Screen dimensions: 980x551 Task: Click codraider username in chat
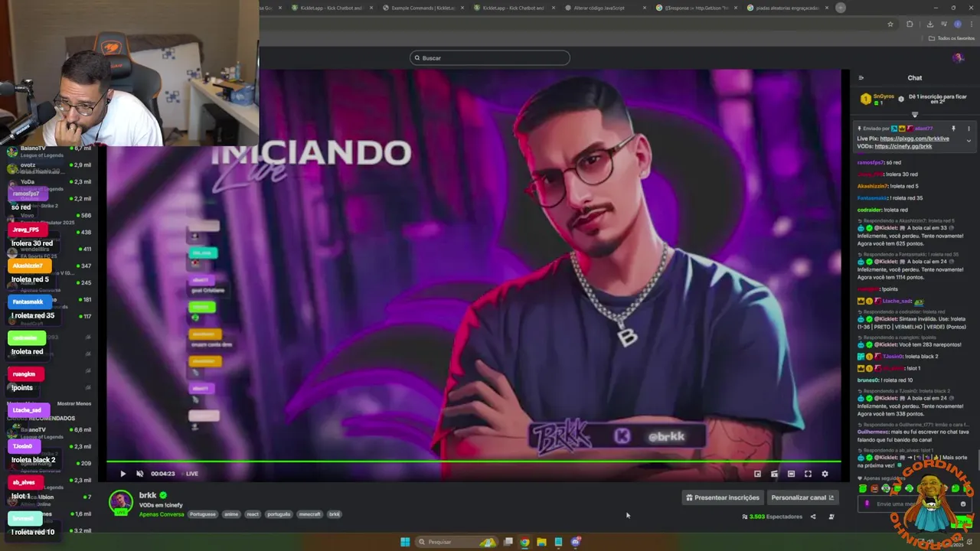point(870,210)
